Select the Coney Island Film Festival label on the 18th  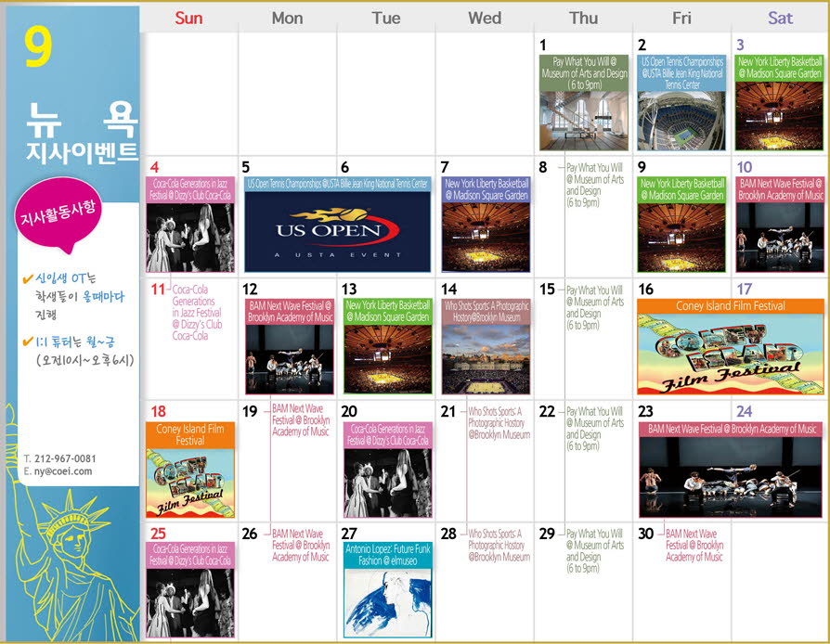pos(190,435)
